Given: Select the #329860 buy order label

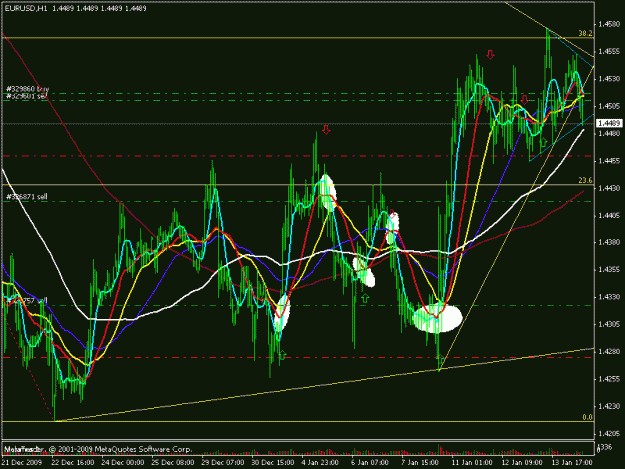Looking at the screenshot, I should [28, 89].
